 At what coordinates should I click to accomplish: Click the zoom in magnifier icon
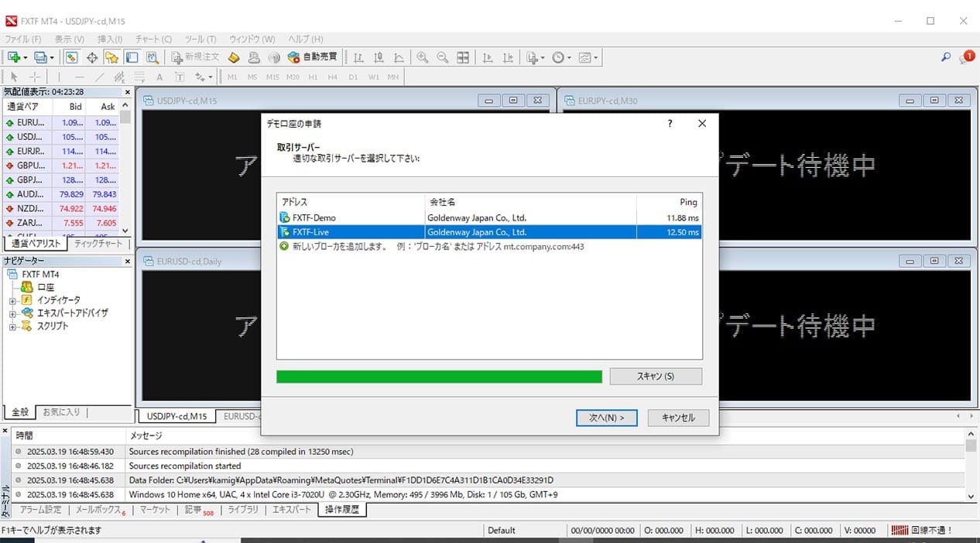[423, 57]
